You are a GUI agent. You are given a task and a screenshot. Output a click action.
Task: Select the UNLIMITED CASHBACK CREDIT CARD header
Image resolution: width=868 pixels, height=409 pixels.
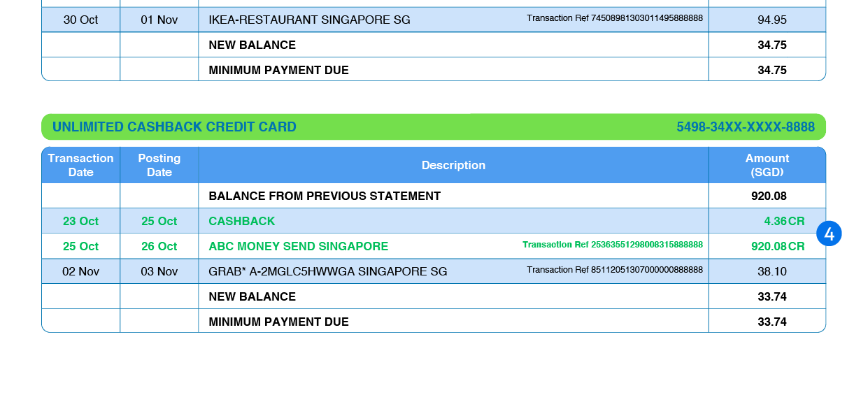pos(174,127)
